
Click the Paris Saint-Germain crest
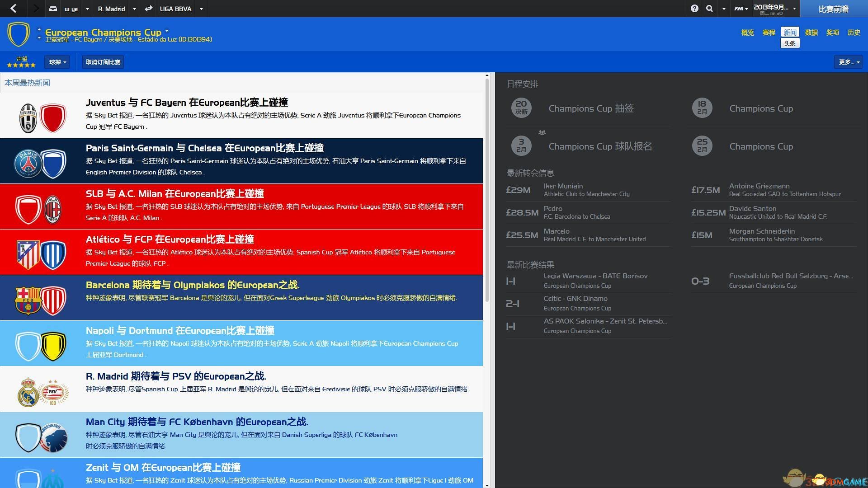point(28,164)
